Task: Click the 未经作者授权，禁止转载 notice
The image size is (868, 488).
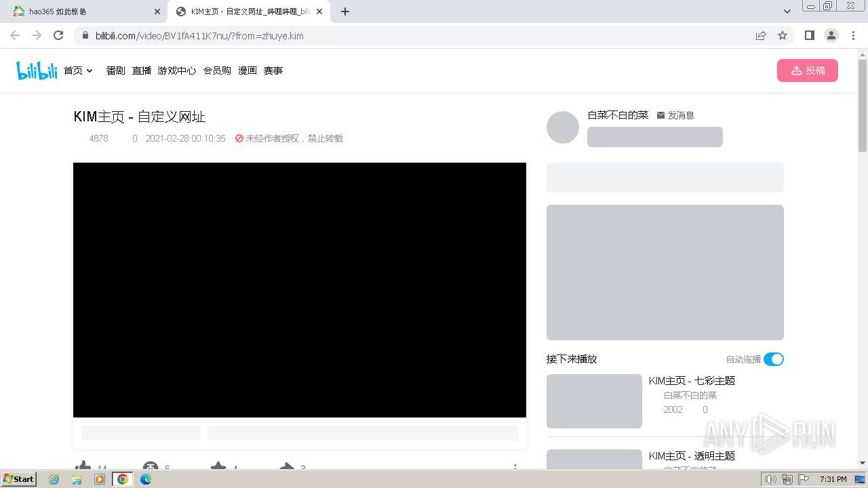Action: tap(289, 138)
